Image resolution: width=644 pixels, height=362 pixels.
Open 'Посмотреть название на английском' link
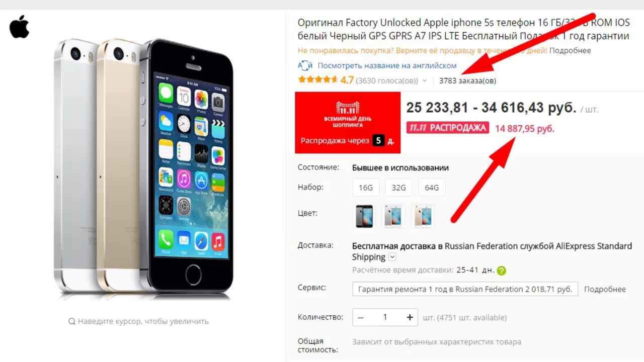387,65
